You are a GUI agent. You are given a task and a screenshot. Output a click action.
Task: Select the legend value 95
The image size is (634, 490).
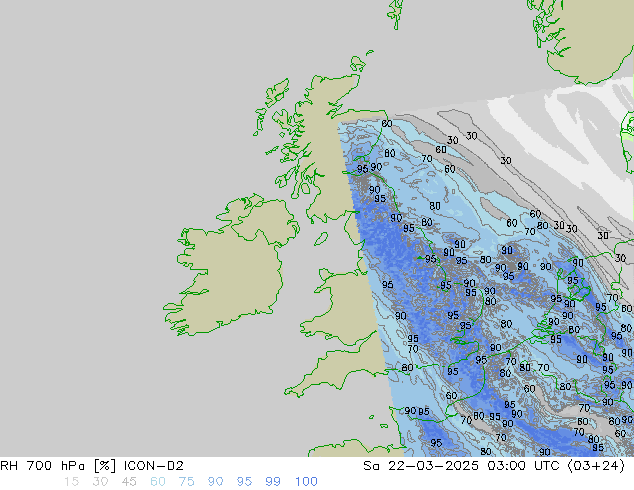[244, 482]
